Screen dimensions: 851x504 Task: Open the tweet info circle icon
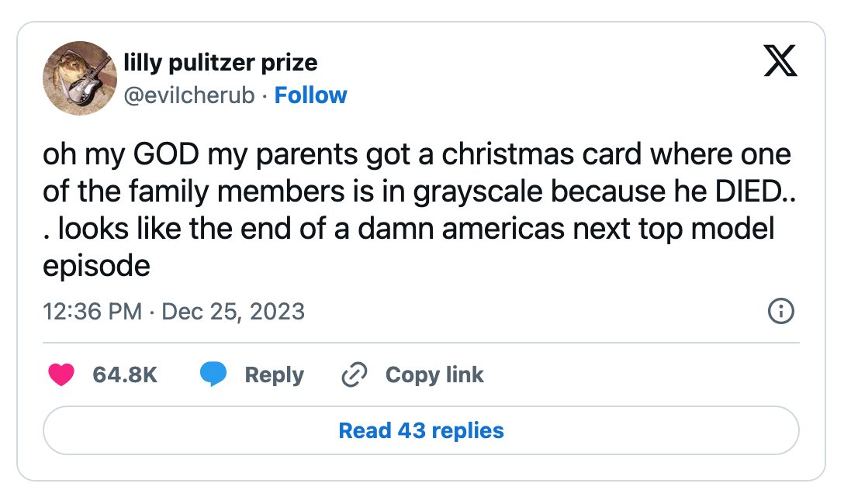point(781,312)
